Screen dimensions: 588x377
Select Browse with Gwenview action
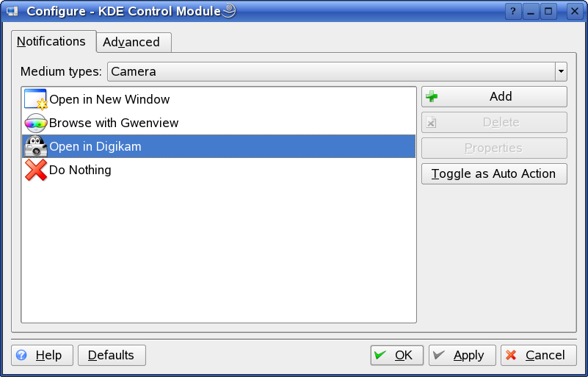(x=114, y=123)
